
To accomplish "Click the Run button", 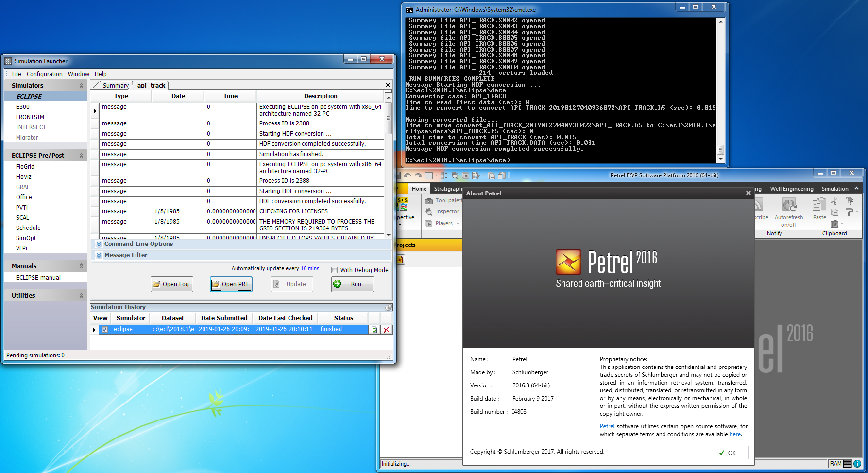I will coord(353,284).
